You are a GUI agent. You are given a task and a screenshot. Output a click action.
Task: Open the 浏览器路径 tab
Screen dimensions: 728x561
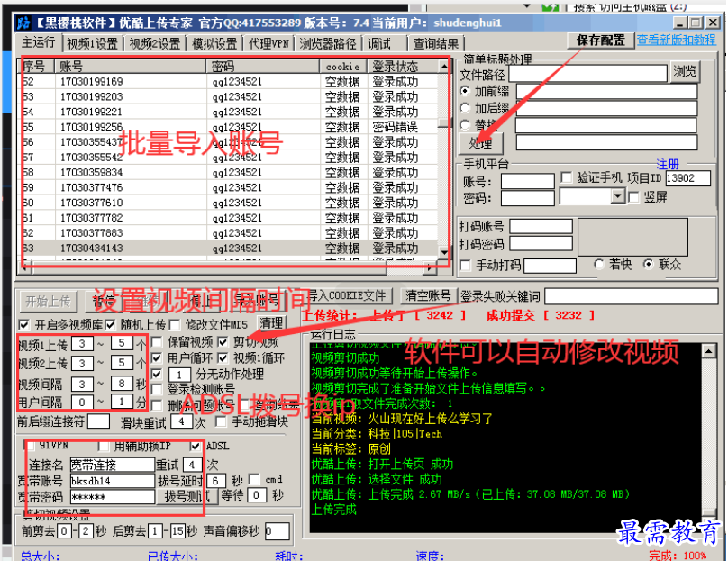[x=328, y=43]
